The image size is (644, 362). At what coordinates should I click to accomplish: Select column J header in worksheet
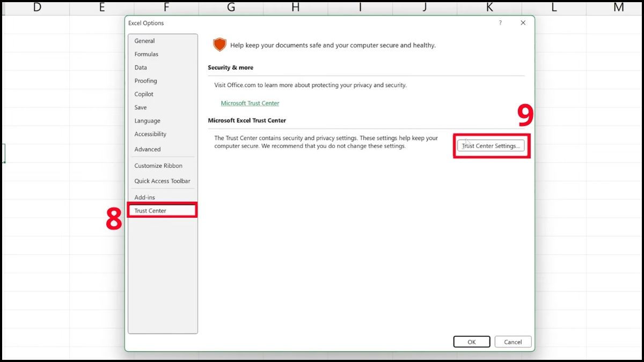(x=425, y=8)
